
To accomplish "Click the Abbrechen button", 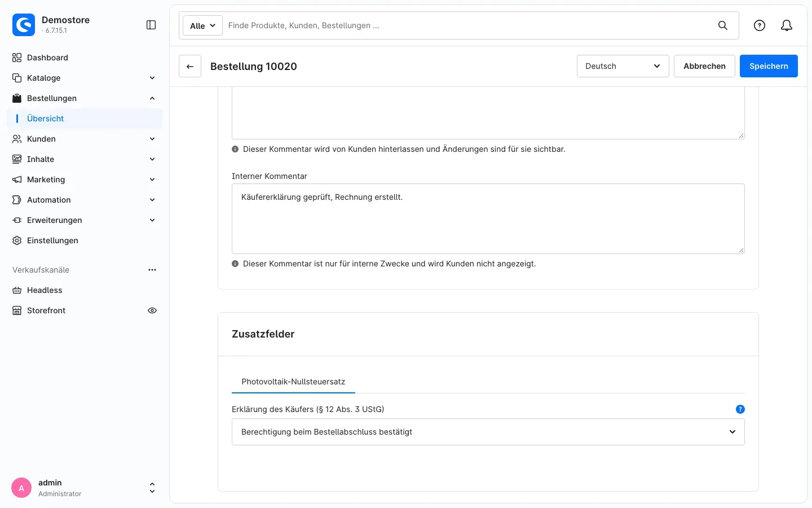I will pos(704,66).
